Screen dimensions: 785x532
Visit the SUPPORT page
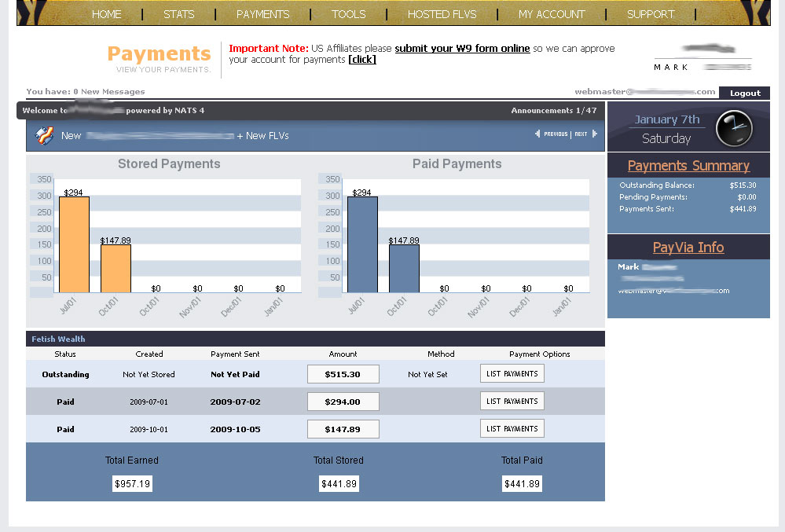click(x=650, y=14)
